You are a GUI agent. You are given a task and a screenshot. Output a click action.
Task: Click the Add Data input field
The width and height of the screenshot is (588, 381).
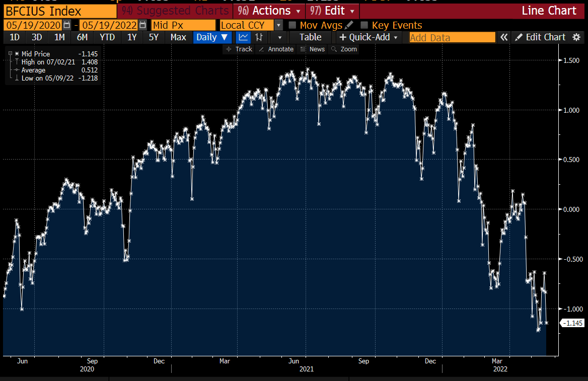[452, 37]
